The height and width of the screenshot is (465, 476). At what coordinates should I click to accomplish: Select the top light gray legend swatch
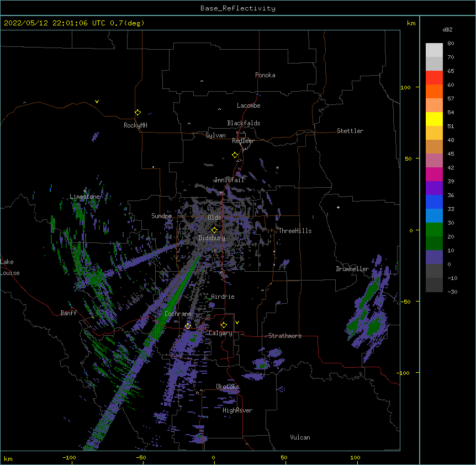[x=434, y=50]
